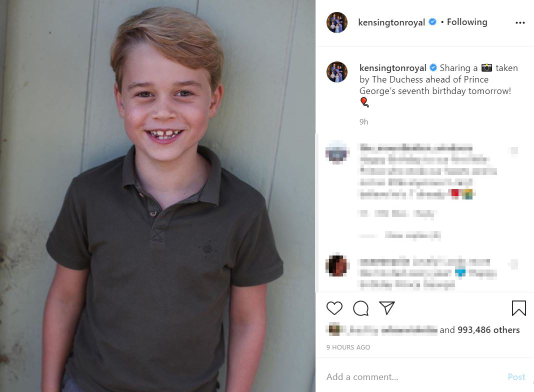Click the 9 HOURS AGO timestamp

[x=348, y=347]
